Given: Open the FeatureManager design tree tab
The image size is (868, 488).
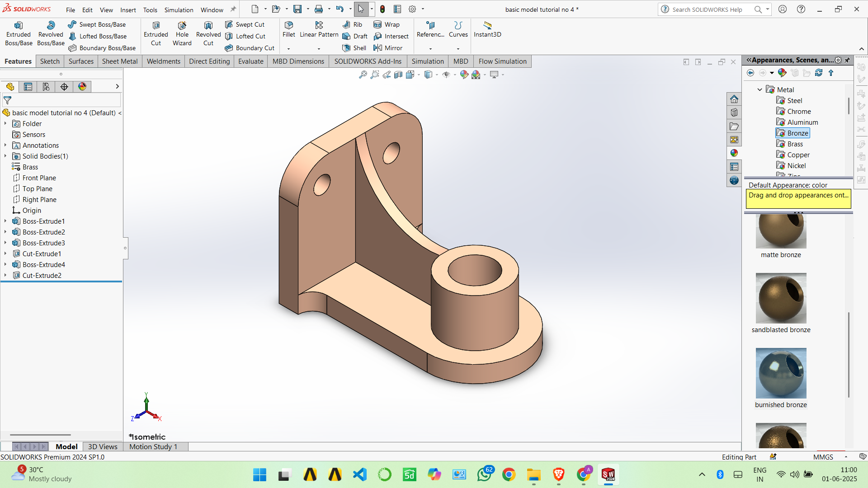Looking at the screenshot, I should pos(10,87).
